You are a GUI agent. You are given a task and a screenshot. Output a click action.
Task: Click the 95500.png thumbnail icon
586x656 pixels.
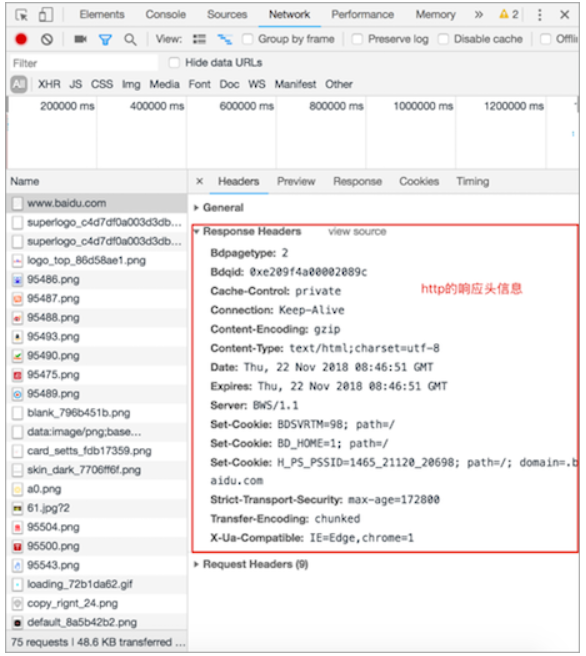click(x=17, y=546)
